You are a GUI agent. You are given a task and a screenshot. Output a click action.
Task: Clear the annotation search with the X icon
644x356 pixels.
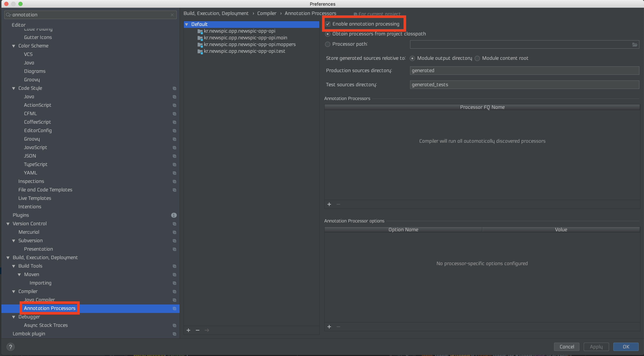(172, 15)
